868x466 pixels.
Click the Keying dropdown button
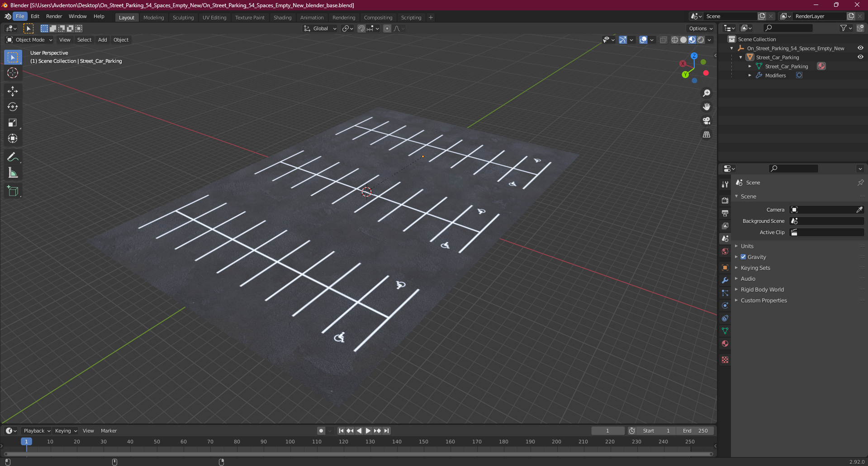pos(66,431)
